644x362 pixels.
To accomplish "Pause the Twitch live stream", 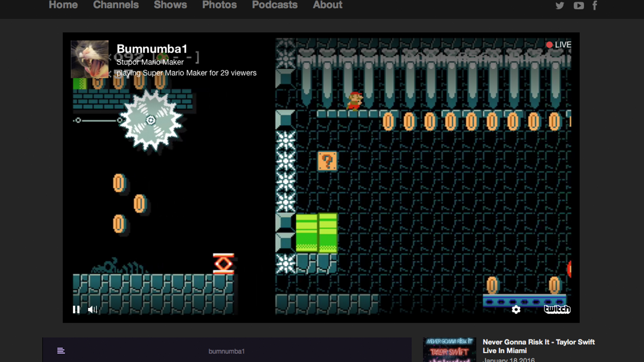I will (x=76, y=309).
